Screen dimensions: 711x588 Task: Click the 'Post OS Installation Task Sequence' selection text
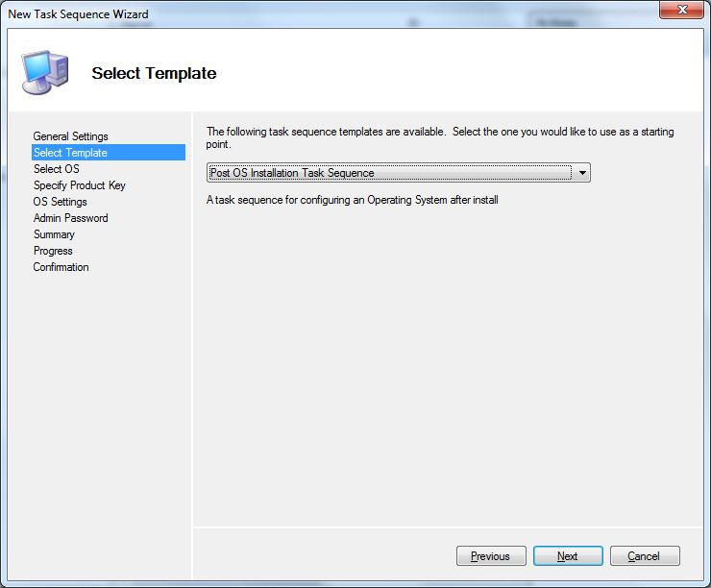click(292, 174)
